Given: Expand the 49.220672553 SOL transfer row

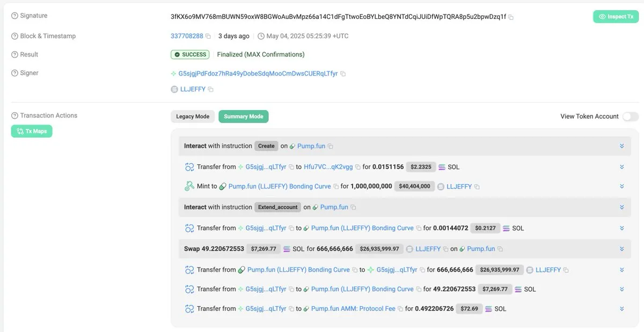Looking at the screenshot, I should (x=621, y=290).
